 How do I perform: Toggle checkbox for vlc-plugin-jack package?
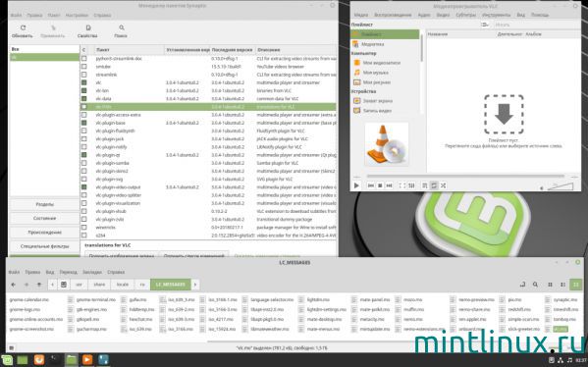pyautogui.click(x=84, y=138)
